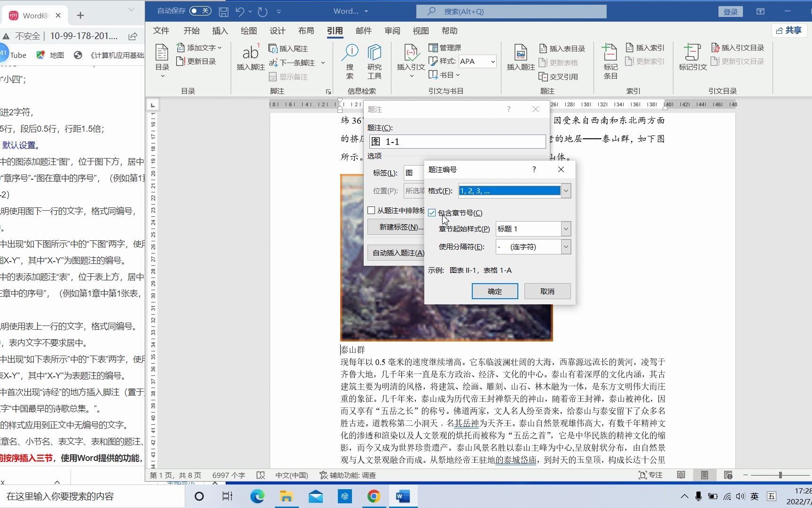Expand the Word document title dropdown

click(x=366, y=11)
